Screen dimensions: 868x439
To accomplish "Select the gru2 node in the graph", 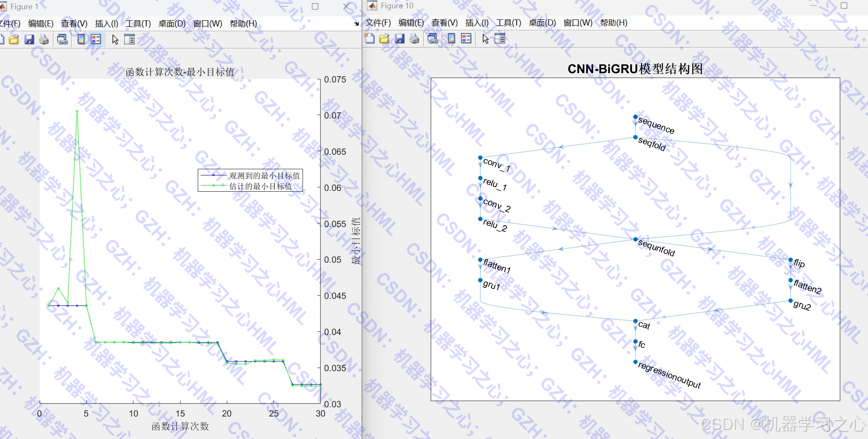I will click(x=790, y=301).
